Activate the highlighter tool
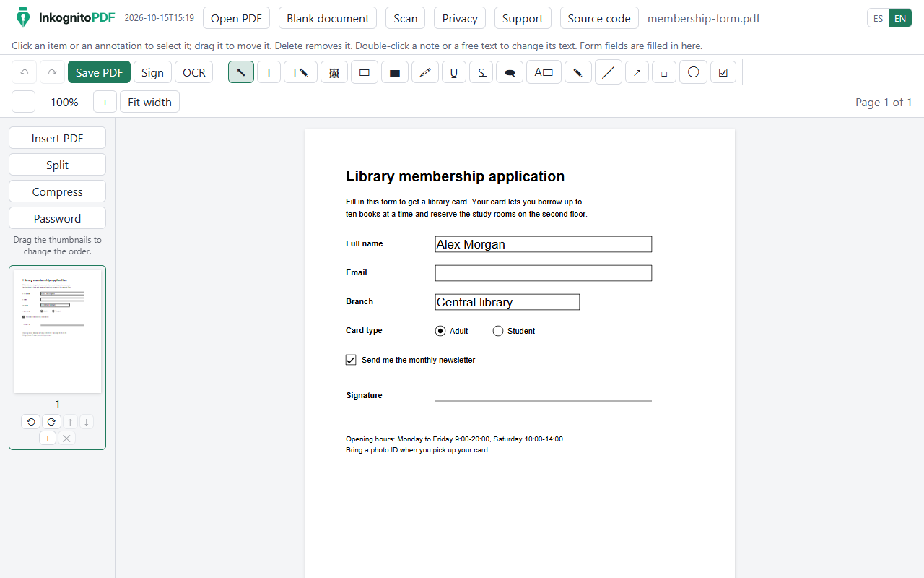This screenshot has height=578, width=924. [425, 72]
